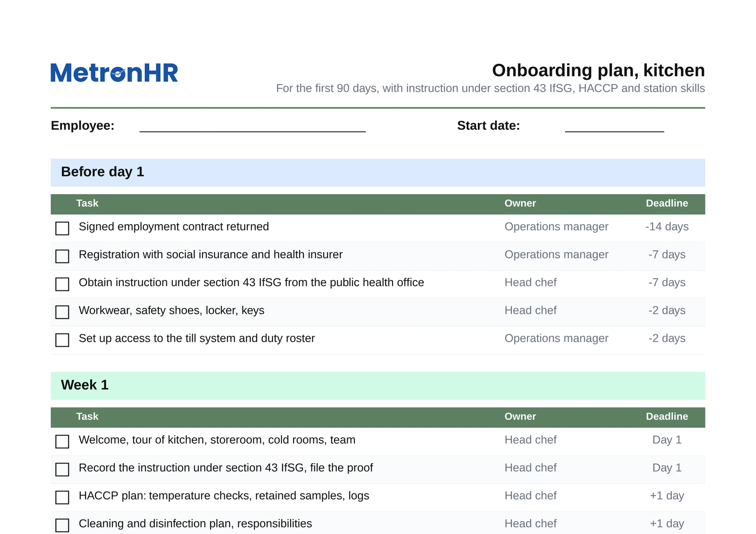756x534 pixels.
Task: Click the -14 days deadline cell
Action: click(667, 227)
